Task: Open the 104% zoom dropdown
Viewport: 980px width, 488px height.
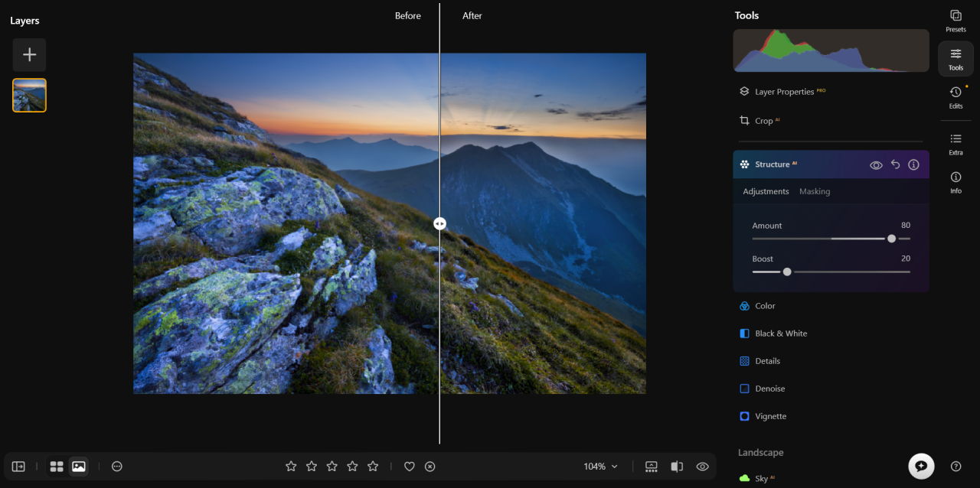Action: pos(600,466)
